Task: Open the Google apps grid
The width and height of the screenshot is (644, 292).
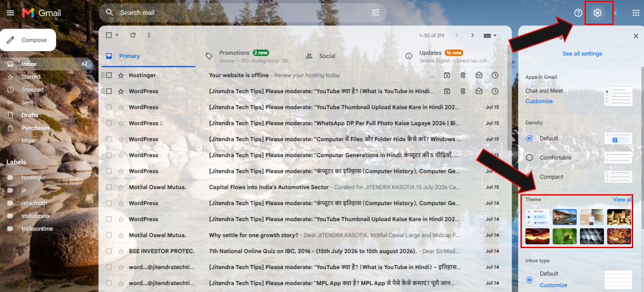Action: click(x=636, y=13)
